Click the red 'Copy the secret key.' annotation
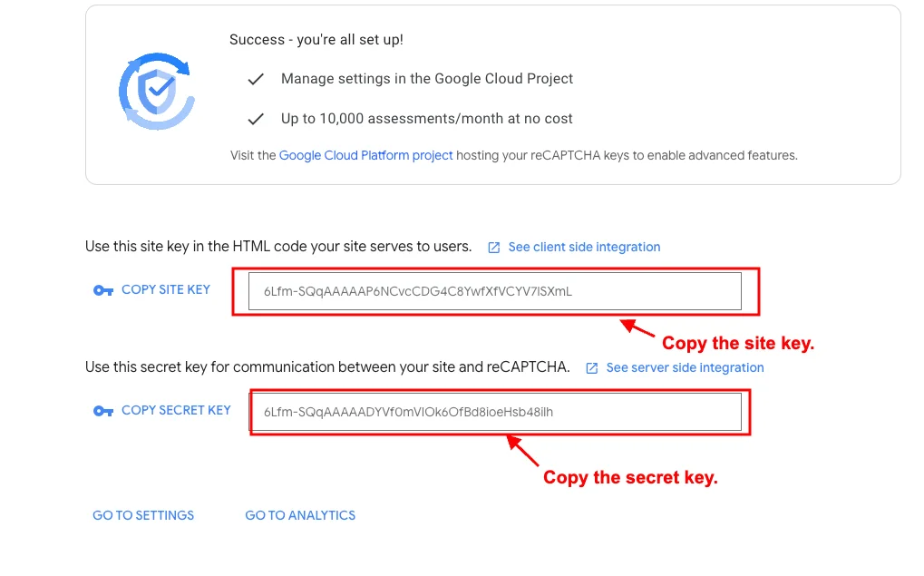The width and height of the screenshot is (924, 576). pos(630,477)
